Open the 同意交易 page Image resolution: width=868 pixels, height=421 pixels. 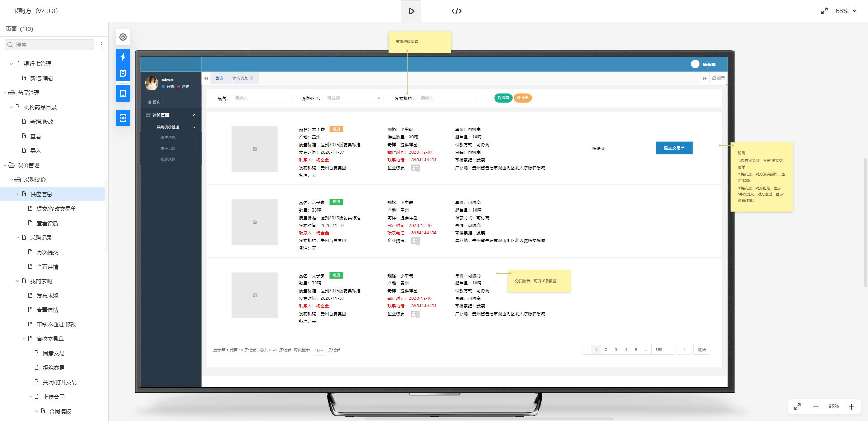pos(54,353)
